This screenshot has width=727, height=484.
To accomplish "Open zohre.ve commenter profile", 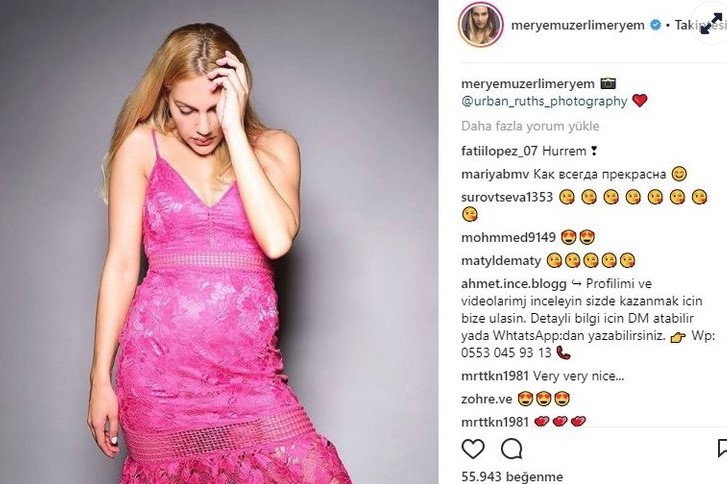I will tap(487, 399).
